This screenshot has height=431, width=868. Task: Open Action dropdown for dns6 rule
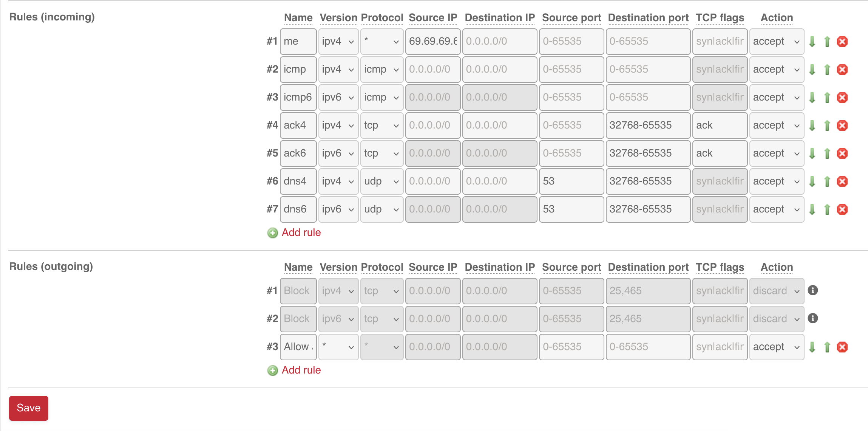coord(776,209)
